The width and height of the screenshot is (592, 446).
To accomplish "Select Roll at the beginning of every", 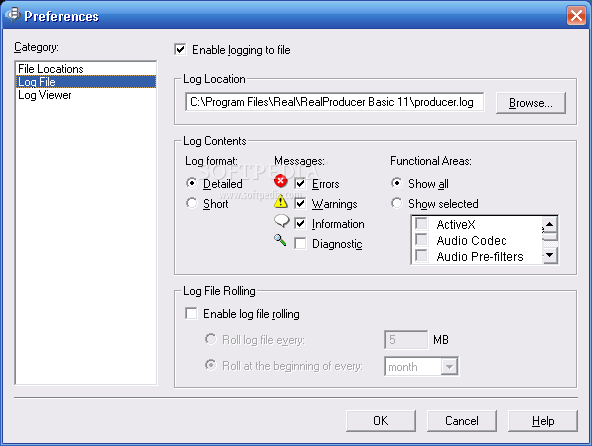I will coord(211,365).
